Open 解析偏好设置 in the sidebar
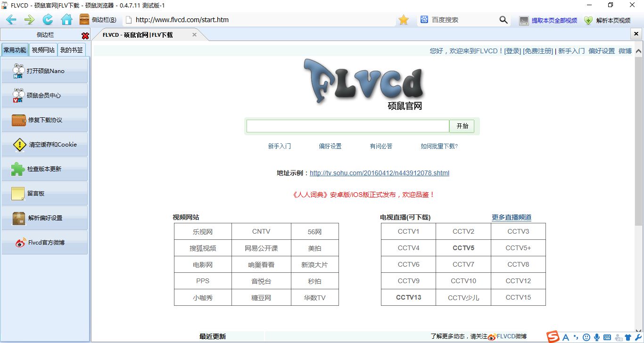 (x=45, y=218)
